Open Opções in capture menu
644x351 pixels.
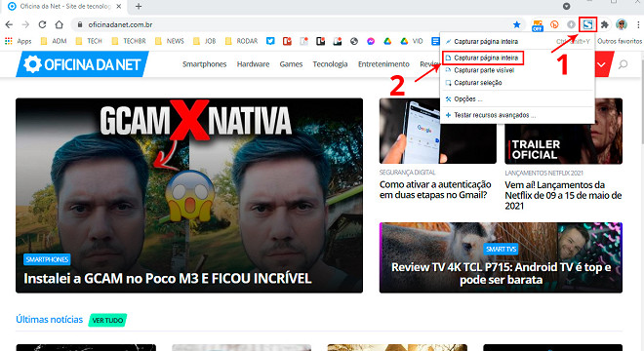517,98
